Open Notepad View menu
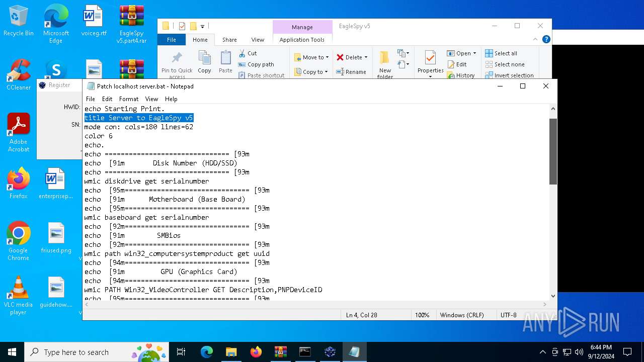The width and height of the screenshot is (644, 362). coord(151,99)
